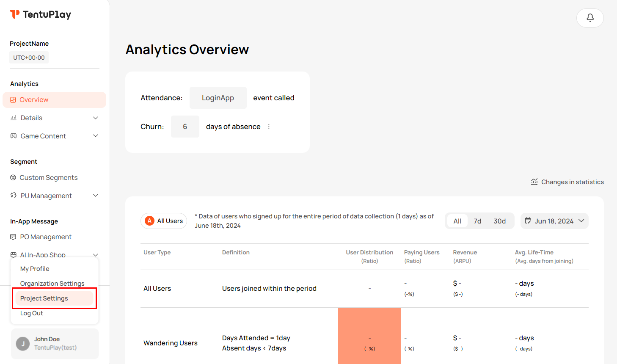The height and width of the screenshot is (364, 617).
Task: Select the 30d period toggle
Action: click(499, 221)
